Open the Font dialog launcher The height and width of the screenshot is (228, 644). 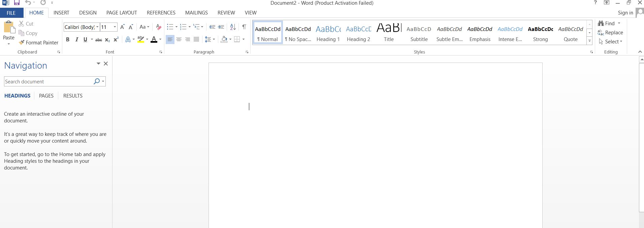point(161,52)
